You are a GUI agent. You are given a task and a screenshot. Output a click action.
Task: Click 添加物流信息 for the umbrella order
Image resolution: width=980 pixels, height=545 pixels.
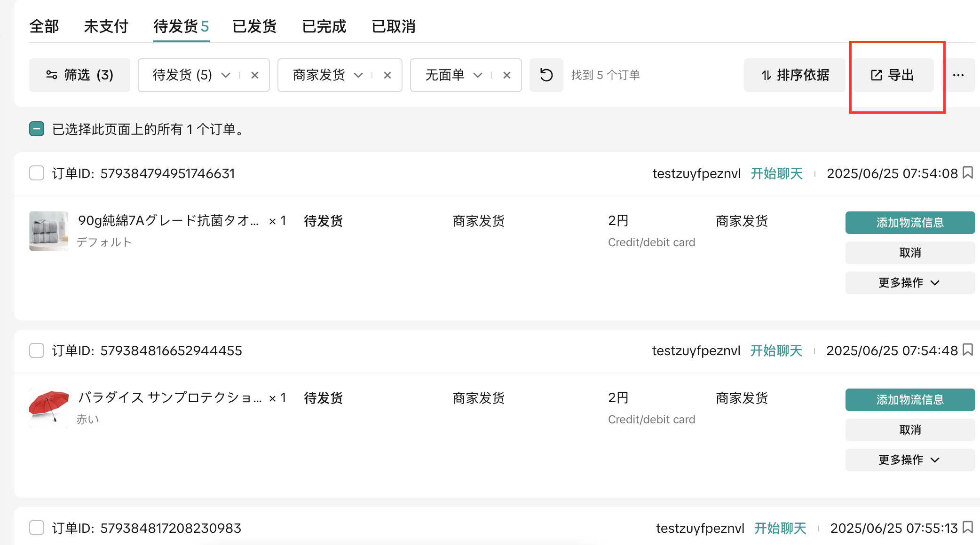(x=909, y=400)
